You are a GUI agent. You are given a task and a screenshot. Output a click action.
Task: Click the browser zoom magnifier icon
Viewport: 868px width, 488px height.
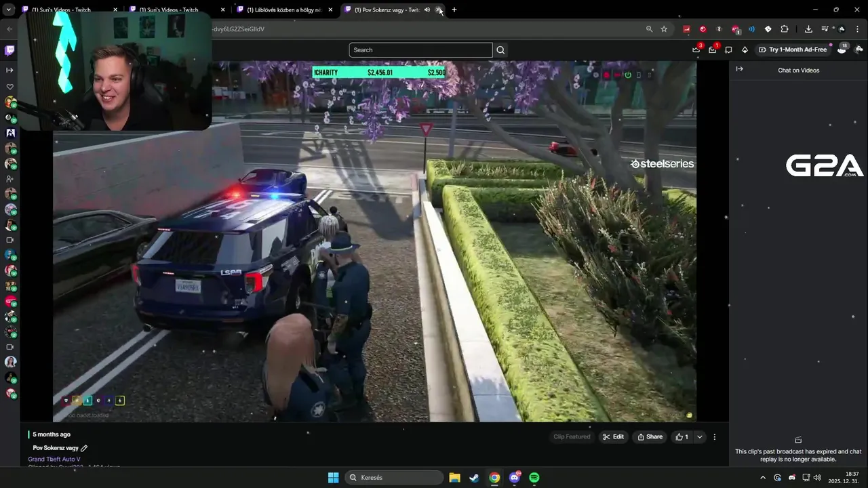pos(649,29)
